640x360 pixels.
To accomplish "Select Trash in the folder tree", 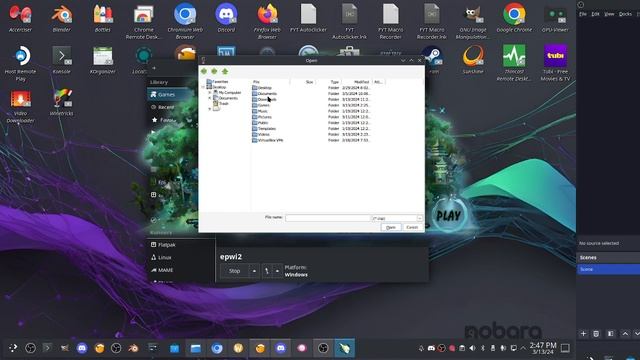I will [221, 104].
